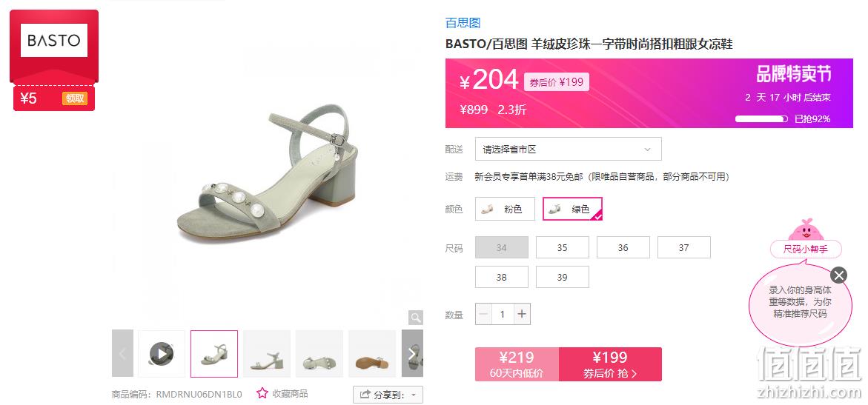
Task: Open the 百思图 brand link
Action: (x=463, y=23)
